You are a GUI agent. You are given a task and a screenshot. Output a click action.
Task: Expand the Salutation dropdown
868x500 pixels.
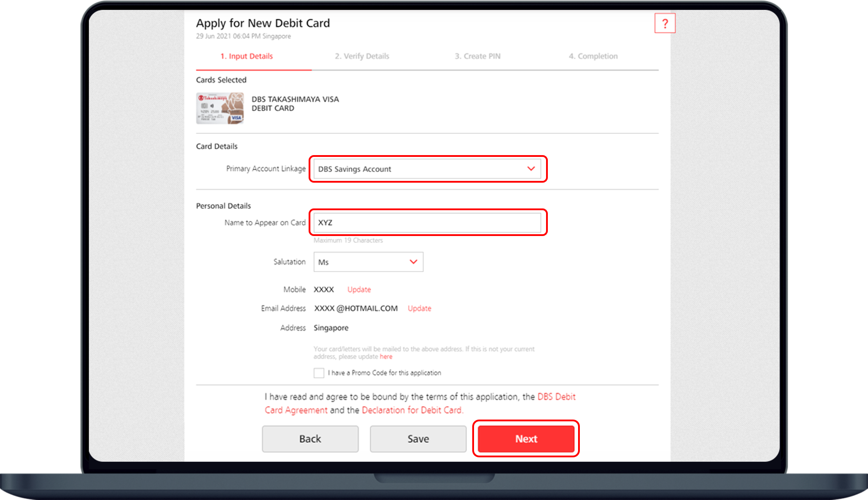(413, 262)
